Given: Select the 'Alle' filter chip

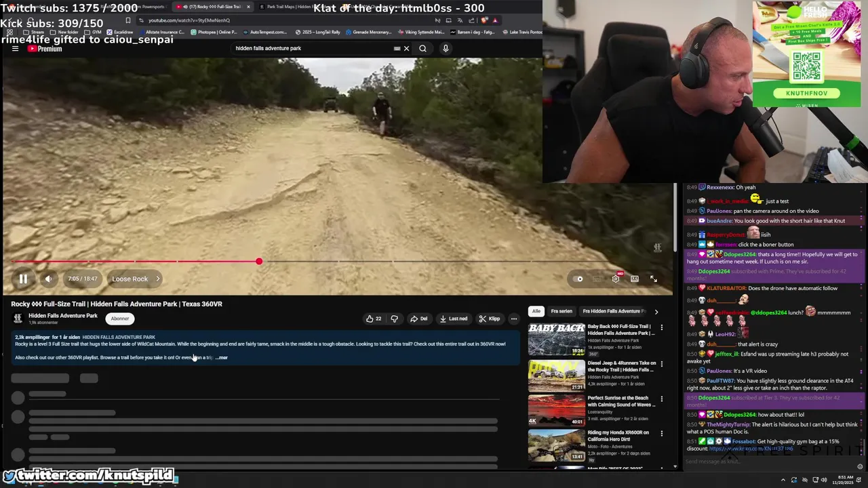Looking at the screenshot, I should click(536, 311).
